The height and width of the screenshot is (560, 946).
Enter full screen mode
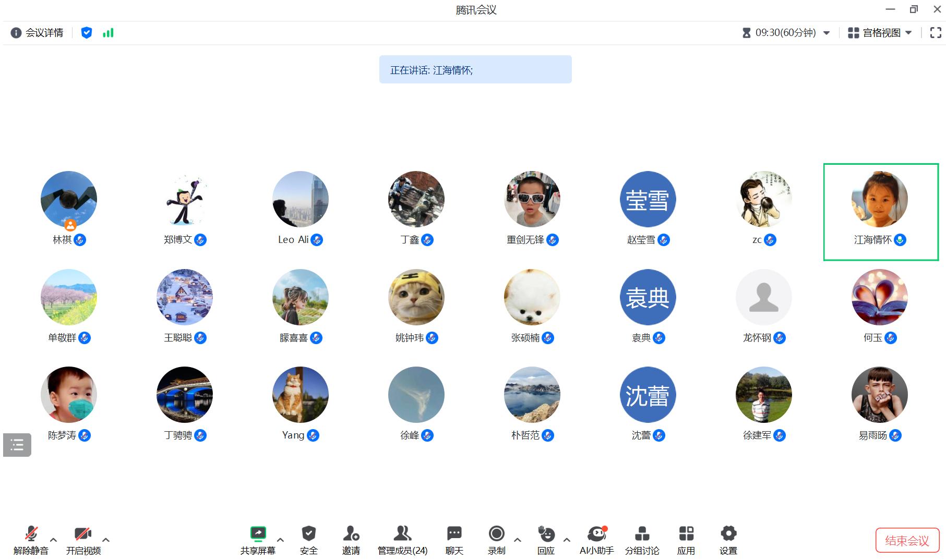(936, 33)
